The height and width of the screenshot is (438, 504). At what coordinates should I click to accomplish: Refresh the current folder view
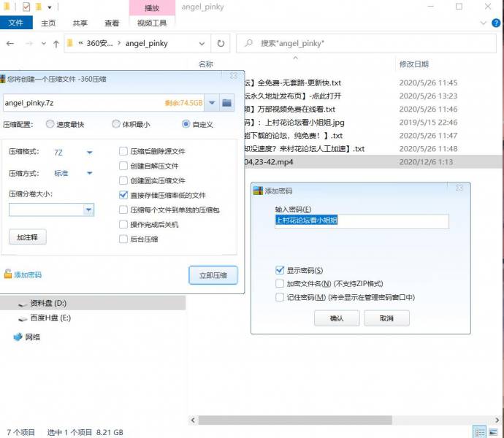[221, 44]
